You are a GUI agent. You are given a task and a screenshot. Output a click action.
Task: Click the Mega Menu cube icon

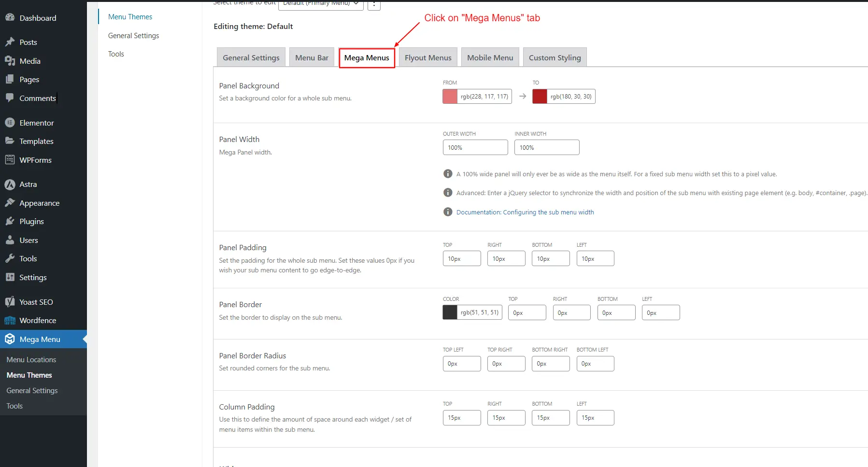[x=10, y=339]
